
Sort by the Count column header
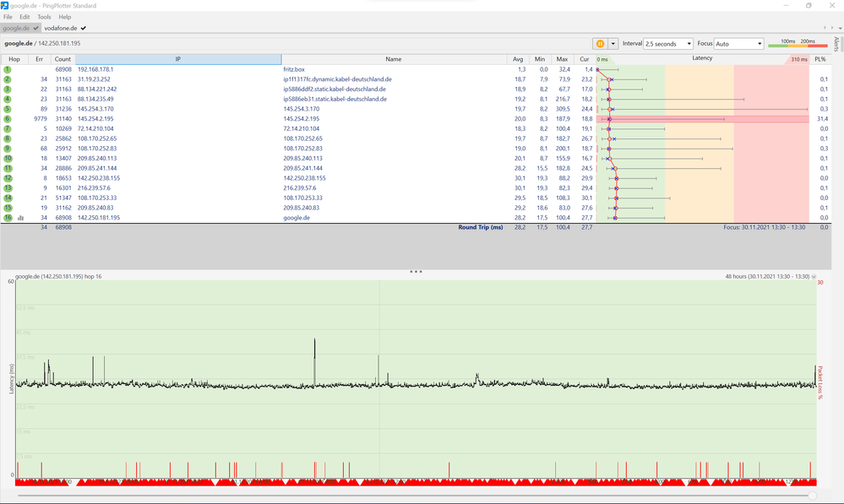(x=63, y=59)
